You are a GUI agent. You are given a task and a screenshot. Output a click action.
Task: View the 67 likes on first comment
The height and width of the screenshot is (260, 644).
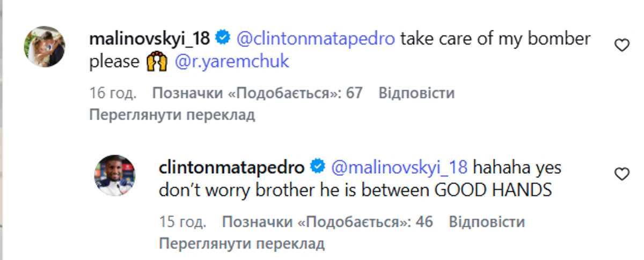(258, 93)
